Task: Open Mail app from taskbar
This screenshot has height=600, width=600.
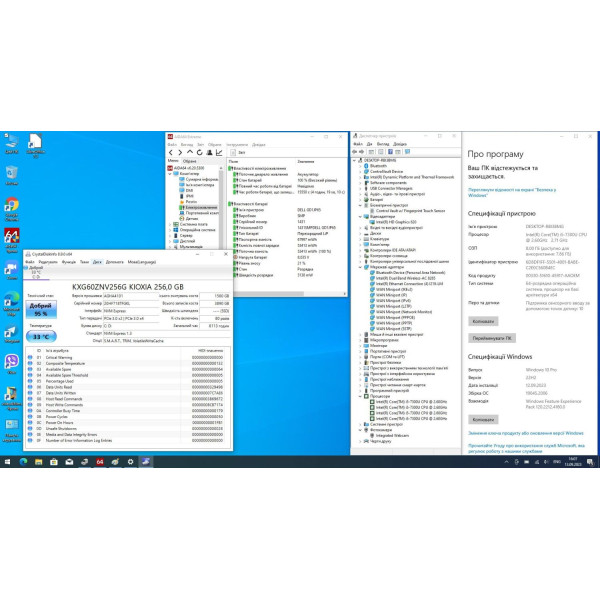Action: [x=69, y=462]
